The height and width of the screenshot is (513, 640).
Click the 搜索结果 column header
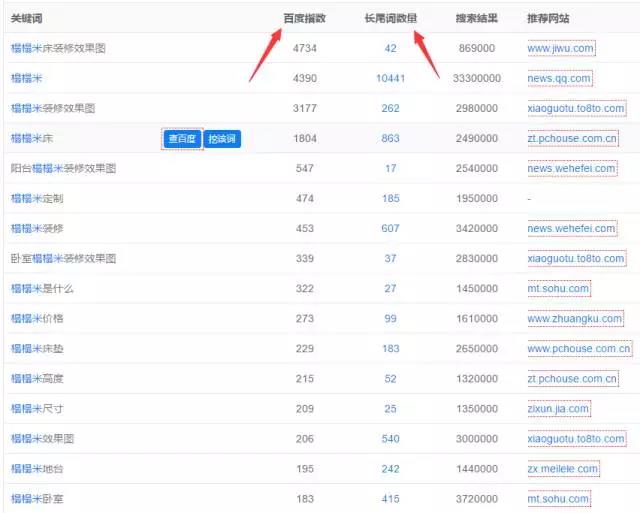(x=477, y=18)
